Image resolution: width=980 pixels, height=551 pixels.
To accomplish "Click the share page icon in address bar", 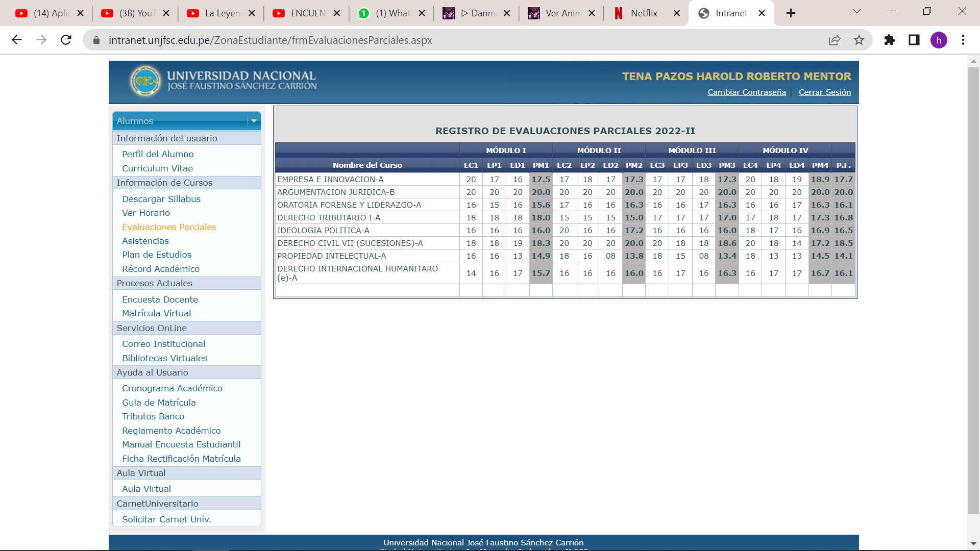I will point(835,40).
